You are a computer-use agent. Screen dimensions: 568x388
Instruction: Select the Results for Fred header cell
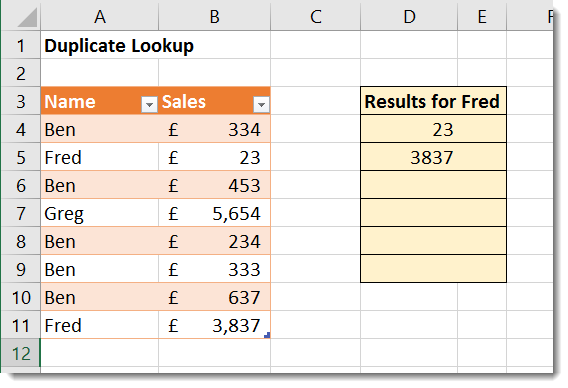click(x=433, y=101)
